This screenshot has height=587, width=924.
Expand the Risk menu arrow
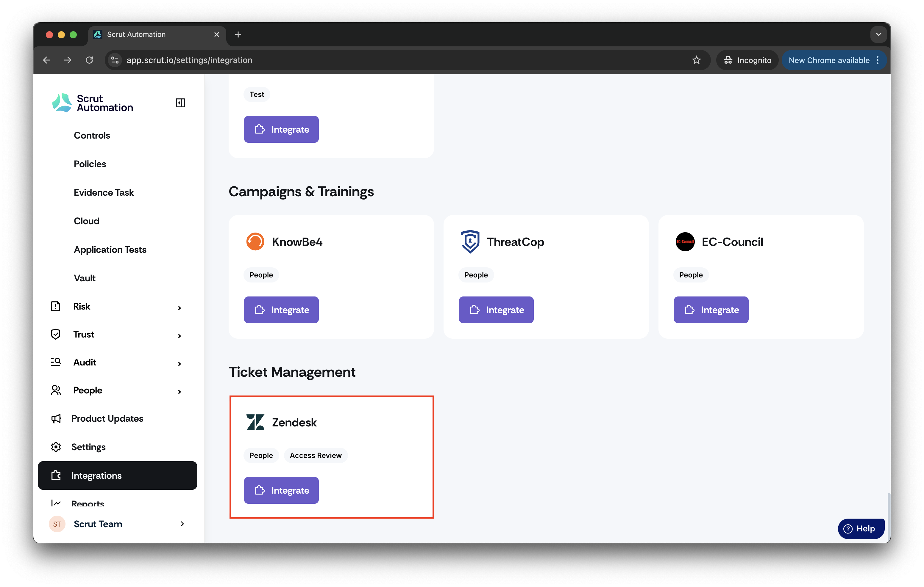[179, 307]
